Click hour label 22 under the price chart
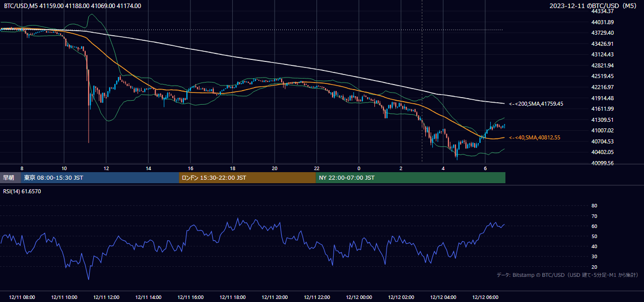The width and height of the screenshot is (644, 302). point(316,168)
